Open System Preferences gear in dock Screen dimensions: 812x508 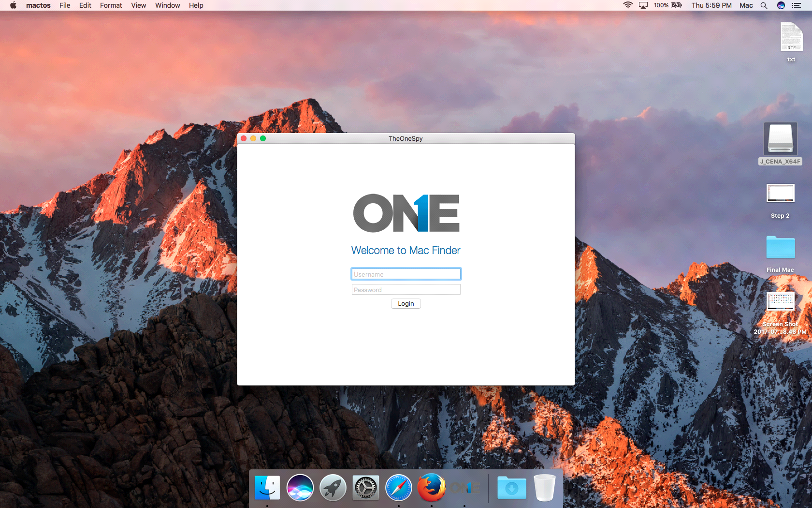pos(366,488)
